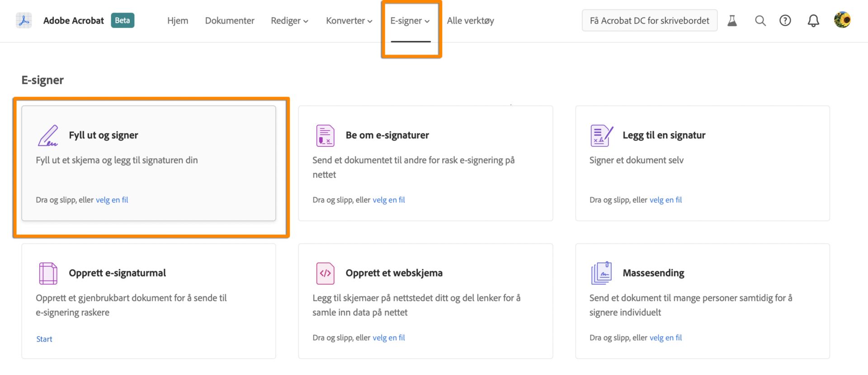Click 'Fyll ut et skjema og legg til signaturen din'
Image resolution: width=868 pixels, height=375 pixels.
click(117, 160)
